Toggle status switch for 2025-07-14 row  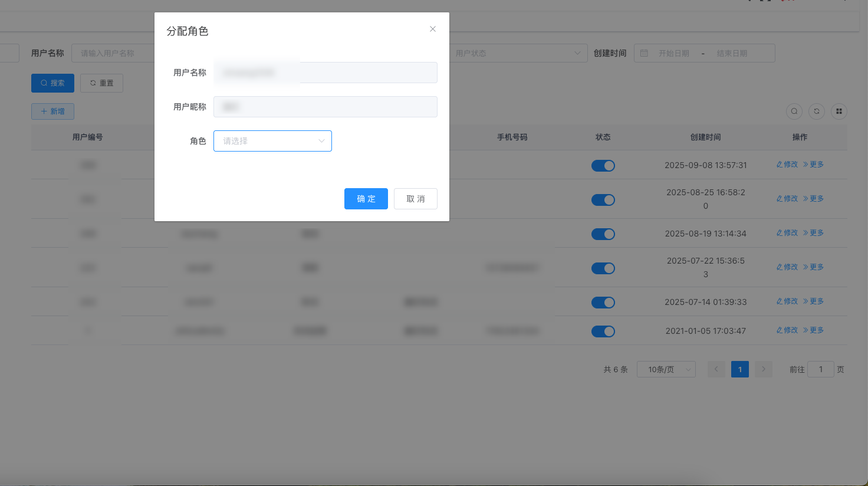click(603, 303)
